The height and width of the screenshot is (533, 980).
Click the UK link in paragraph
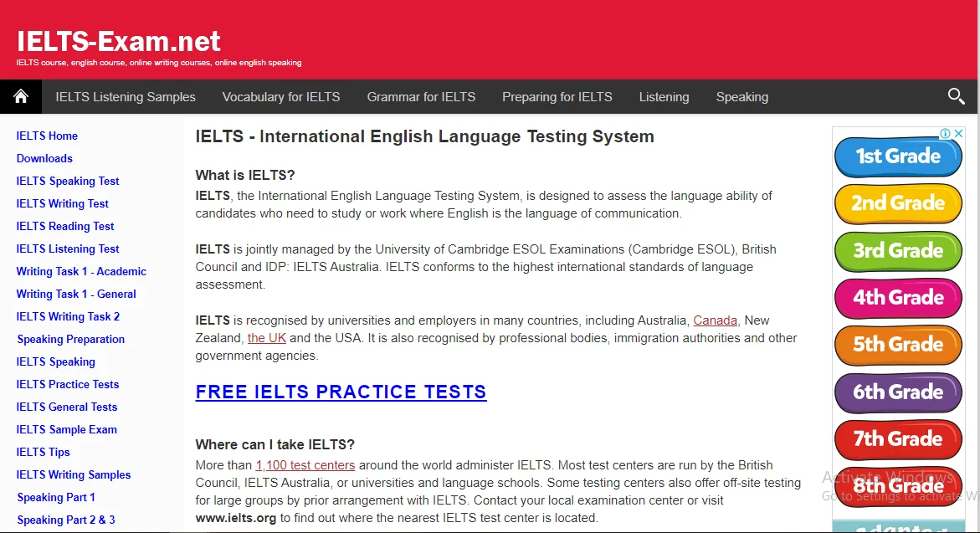[267, 338]
